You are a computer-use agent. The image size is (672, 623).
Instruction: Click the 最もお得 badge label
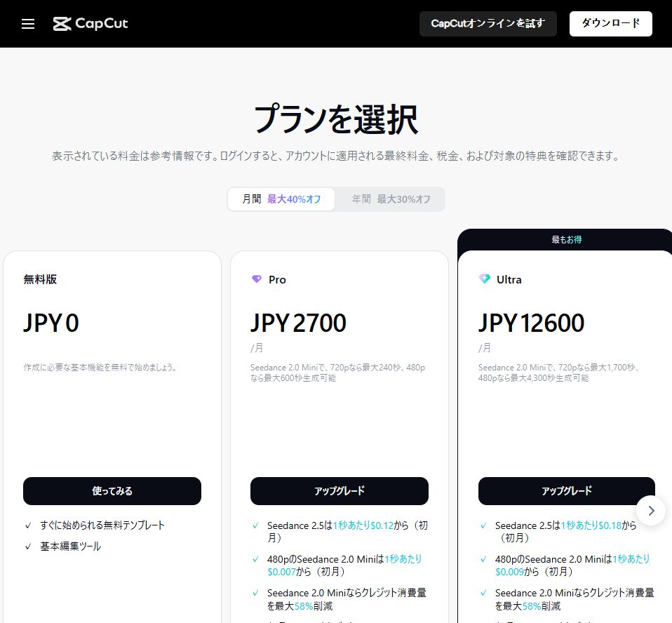[566, 240]
